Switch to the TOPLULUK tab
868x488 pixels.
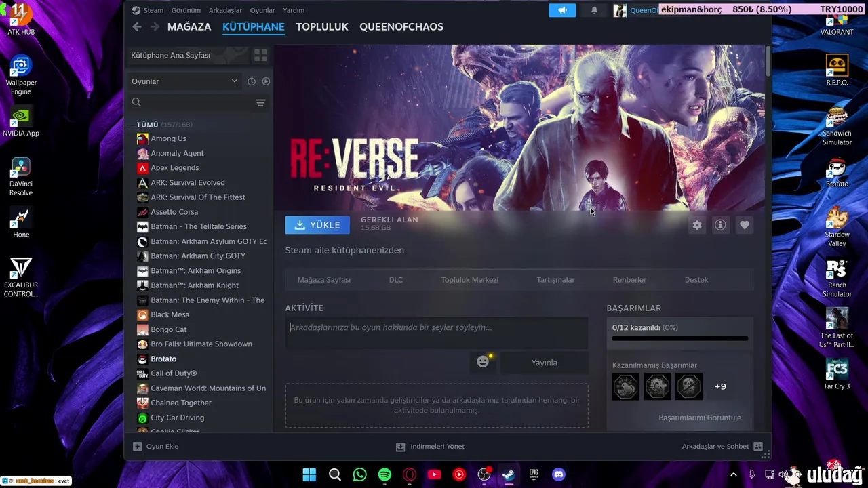pos(322,26)
